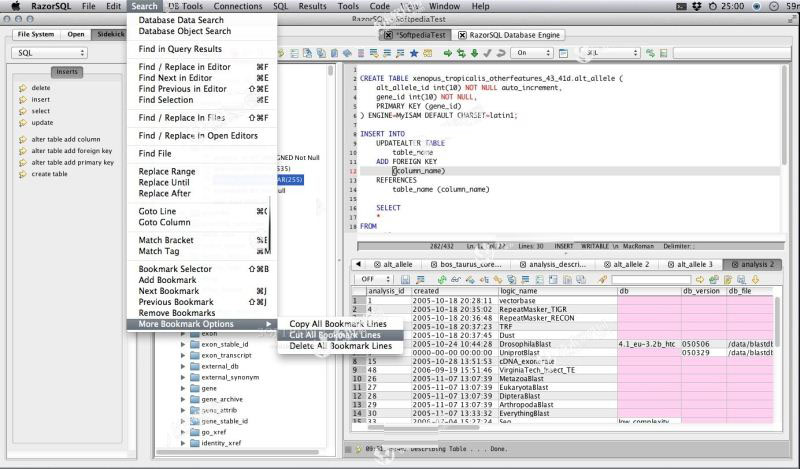Click the gray checkmark commit icon

(487, 53)
